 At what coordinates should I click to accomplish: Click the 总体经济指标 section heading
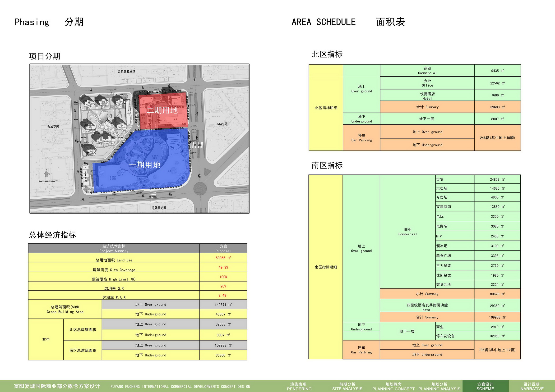tap(52, 235)
